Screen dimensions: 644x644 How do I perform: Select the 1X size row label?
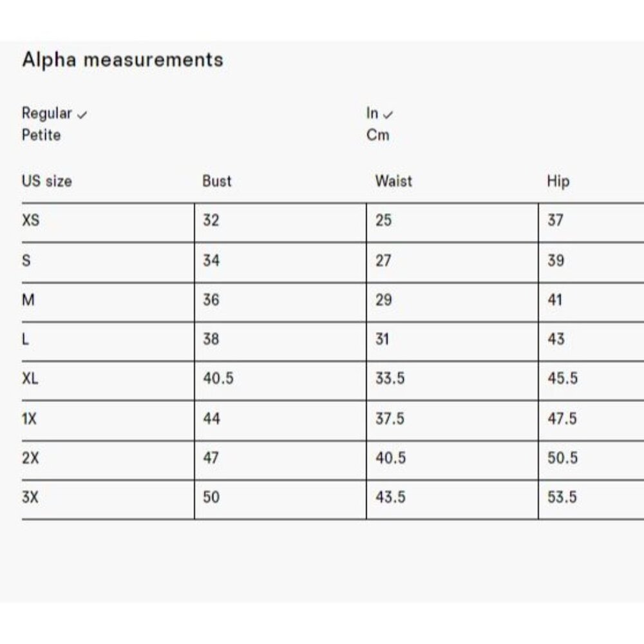coord(29,419)
